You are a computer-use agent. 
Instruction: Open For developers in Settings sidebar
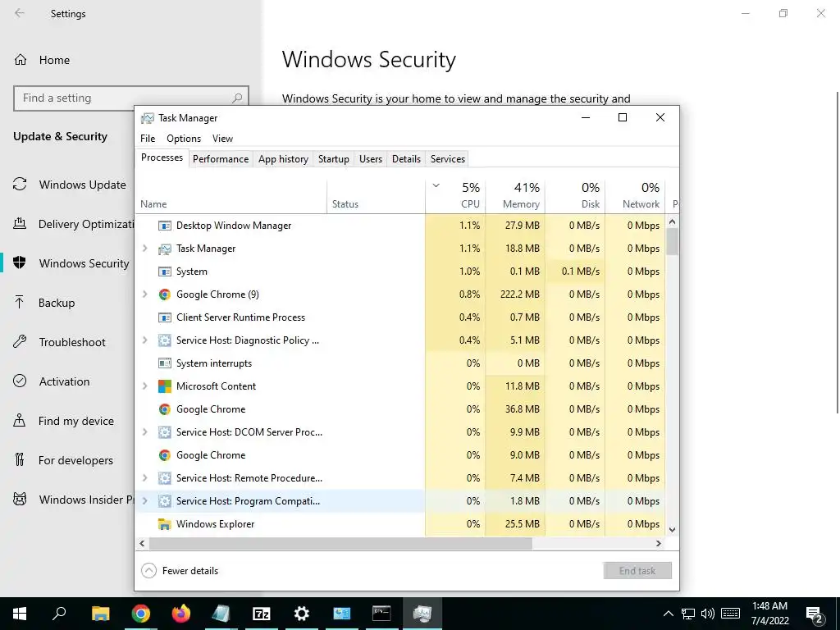63,460
